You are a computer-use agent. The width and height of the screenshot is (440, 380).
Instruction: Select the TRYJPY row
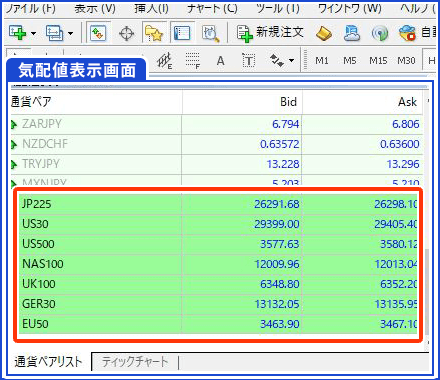pos(217,164)
